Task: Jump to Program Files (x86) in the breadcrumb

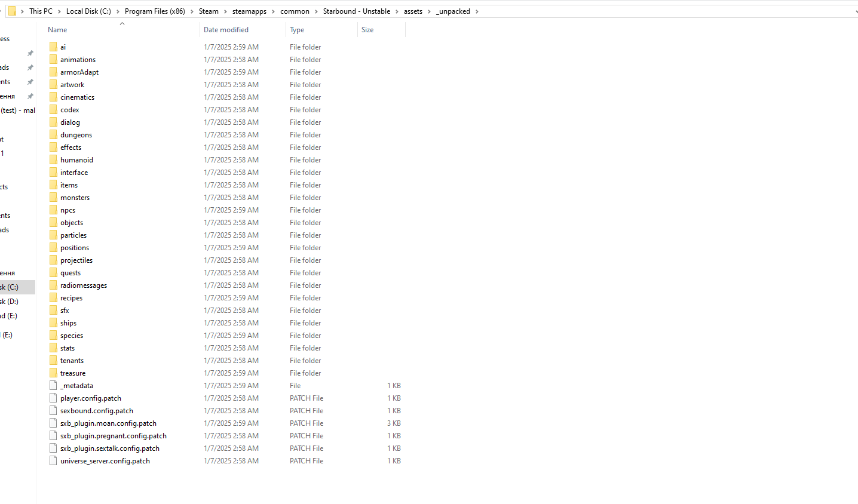Action: [155, 11]
